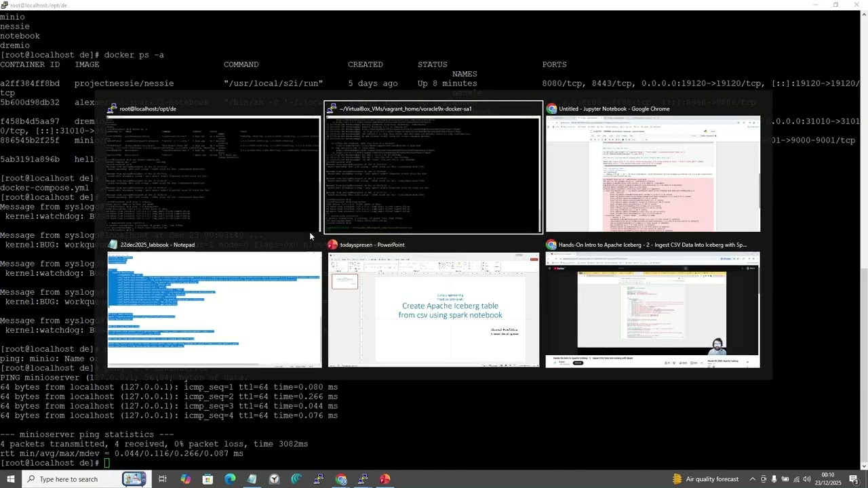Click the 'CREATED' column header in terminal
This screenshot has height=488, width=868.
click(366, 64)
